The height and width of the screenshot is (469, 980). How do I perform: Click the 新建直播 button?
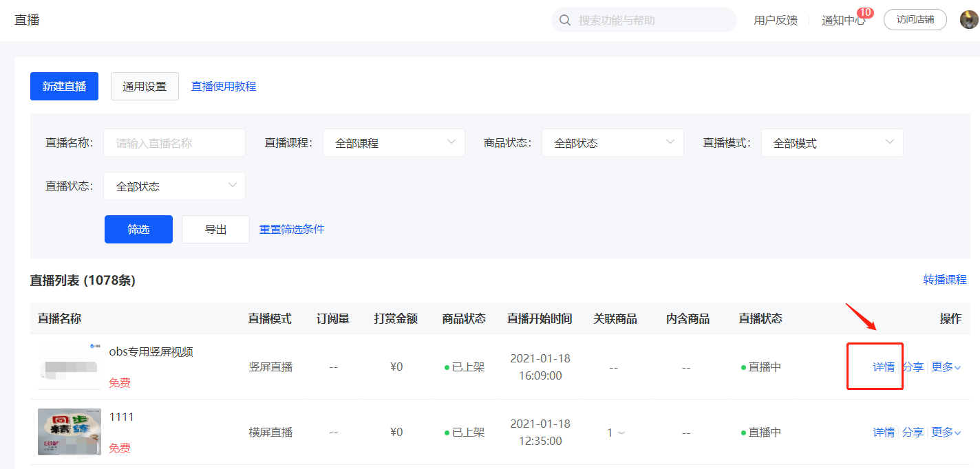click(x=64, y=87)
